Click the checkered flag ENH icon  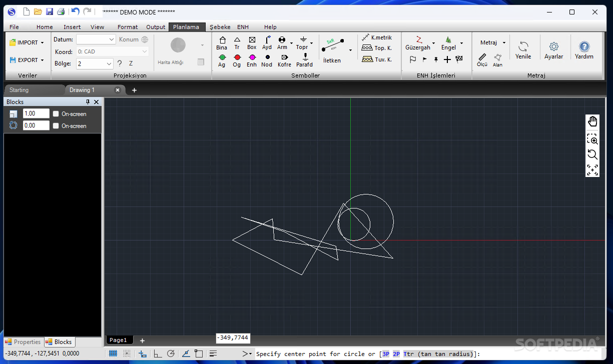click(x=459, y=59)
